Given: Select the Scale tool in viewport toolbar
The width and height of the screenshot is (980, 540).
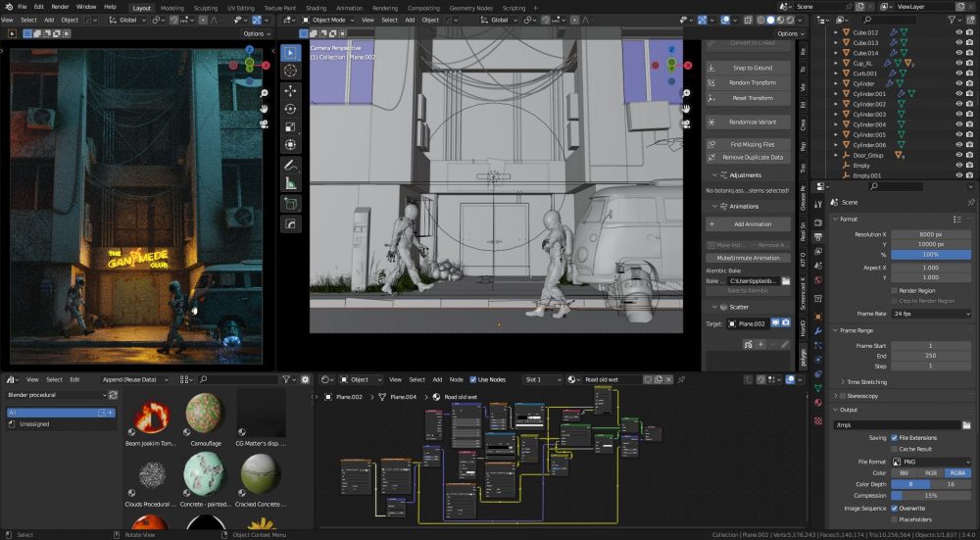Looking at the screenshot, I should [290, 127].
